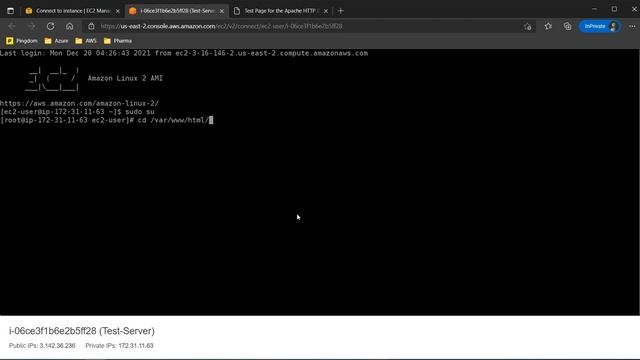Click the amazon-linux-2 URL in terminal
The width and height of the screenshot is (640, 360).
point(80,103)
